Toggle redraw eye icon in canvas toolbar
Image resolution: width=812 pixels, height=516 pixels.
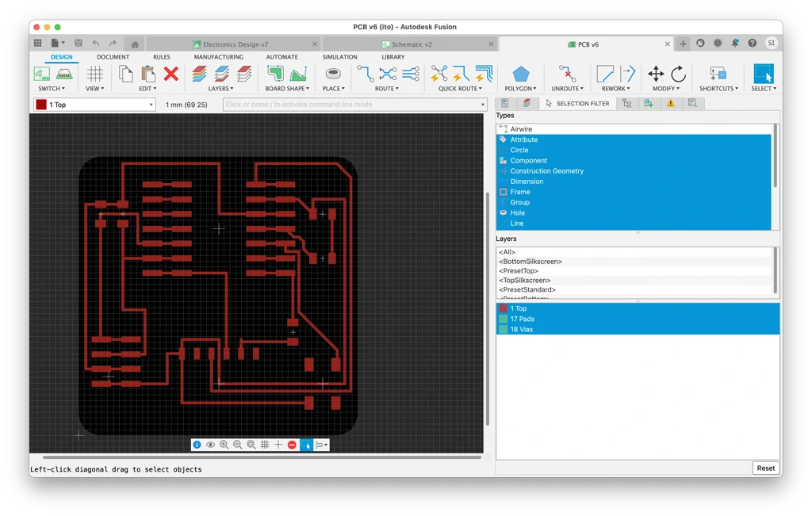(x=210, y=445)
